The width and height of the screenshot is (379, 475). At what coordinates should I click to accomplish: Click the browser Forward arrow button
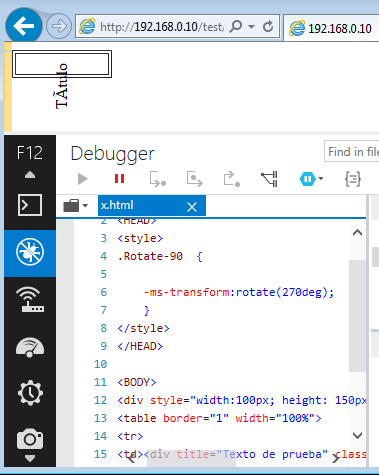tap(59, 26)
